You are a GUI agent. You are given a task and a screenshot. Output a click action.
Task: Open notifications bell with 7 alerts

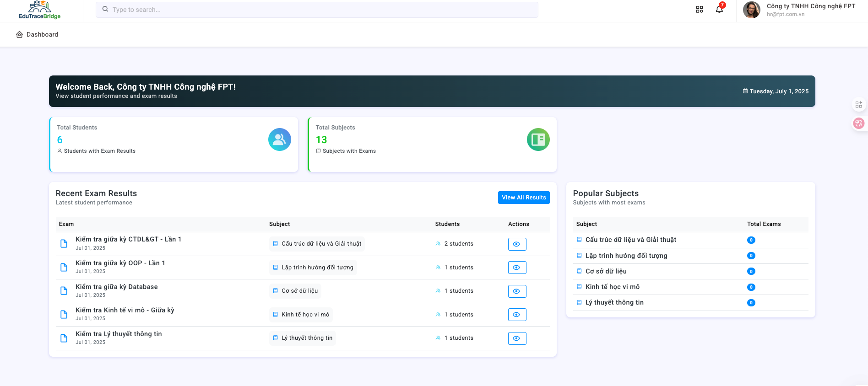[719, 10]
